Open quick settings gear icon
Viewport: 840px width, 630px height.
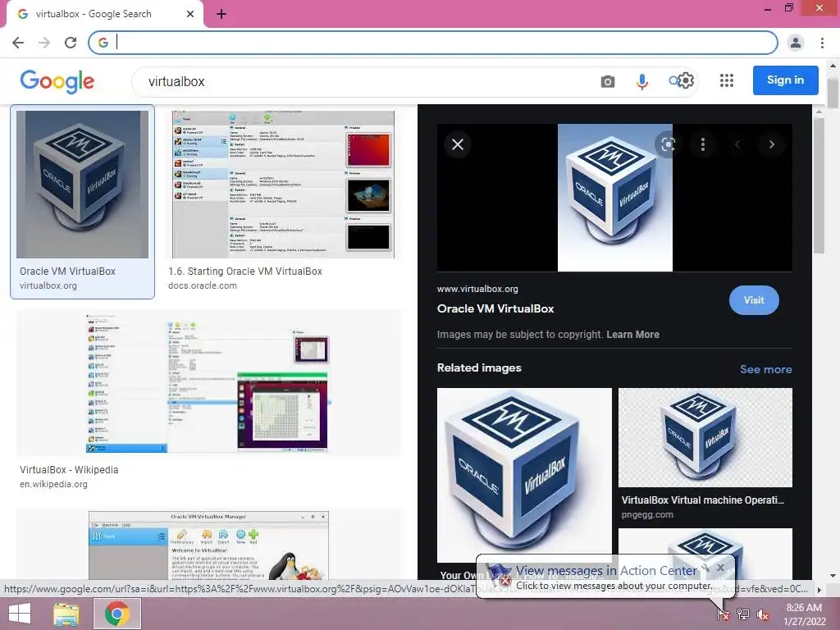click(687, 81)
